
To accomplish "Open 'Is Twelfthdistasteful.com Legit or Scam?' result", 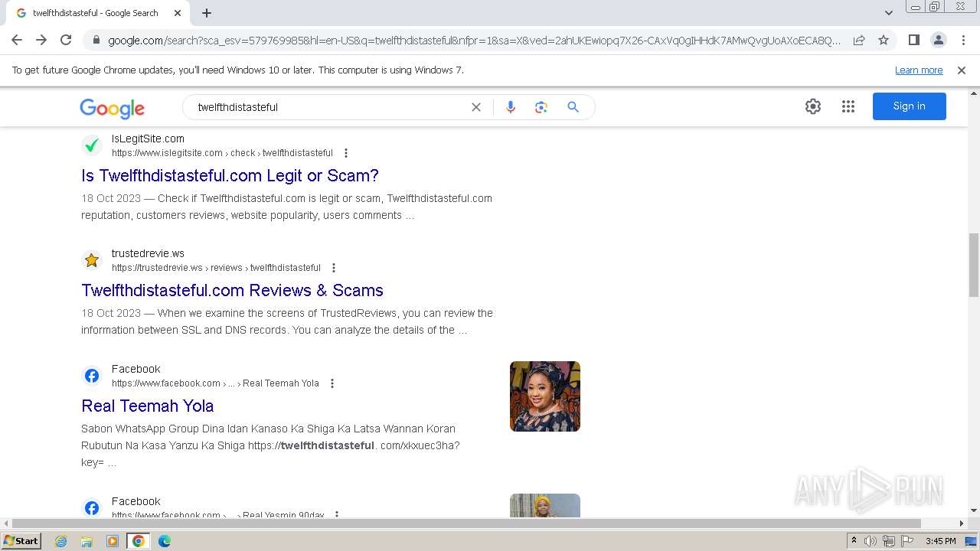I will click(230, 175).
